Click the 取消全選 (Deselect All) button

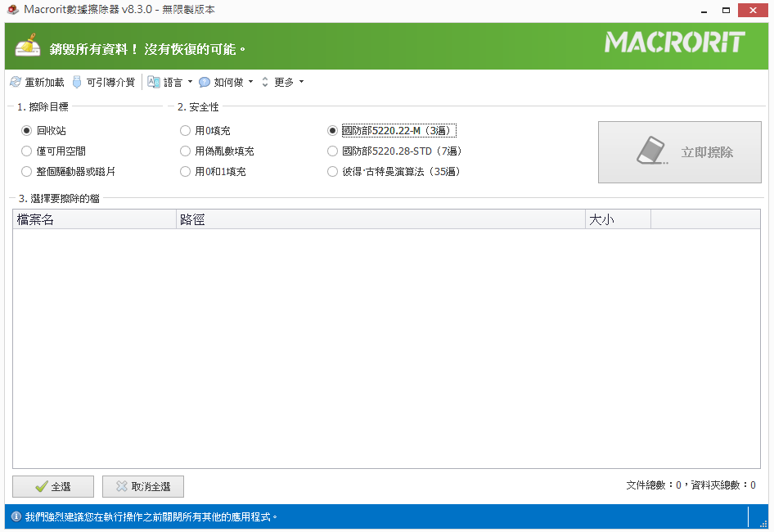143,486
